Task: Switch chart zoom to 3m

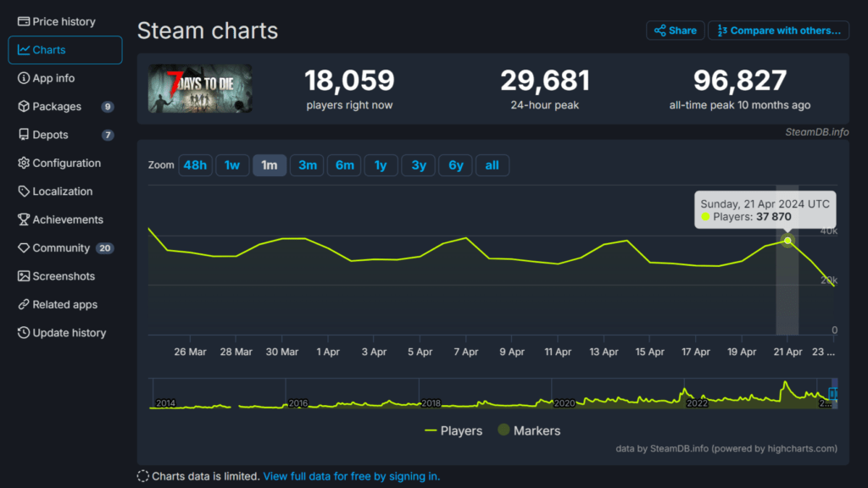Action: click(307, 164)
